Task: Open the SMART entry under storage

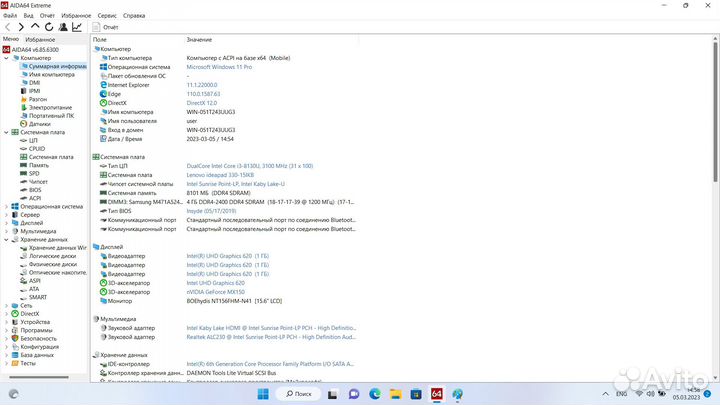Action: click(37, 297)
